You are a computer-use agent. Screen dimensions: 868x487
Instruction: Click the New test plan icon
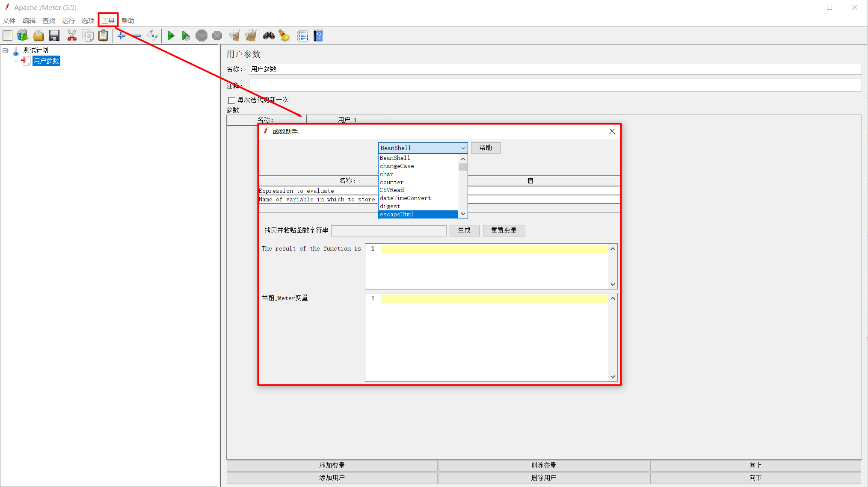click(x=8, y=36)
